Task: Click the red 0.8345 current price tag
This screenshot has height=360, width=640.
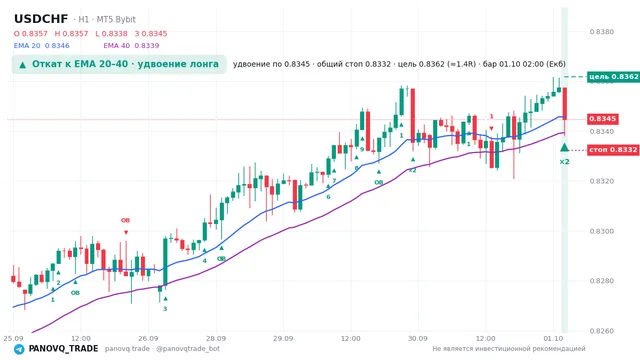Action: pos(602,119)
